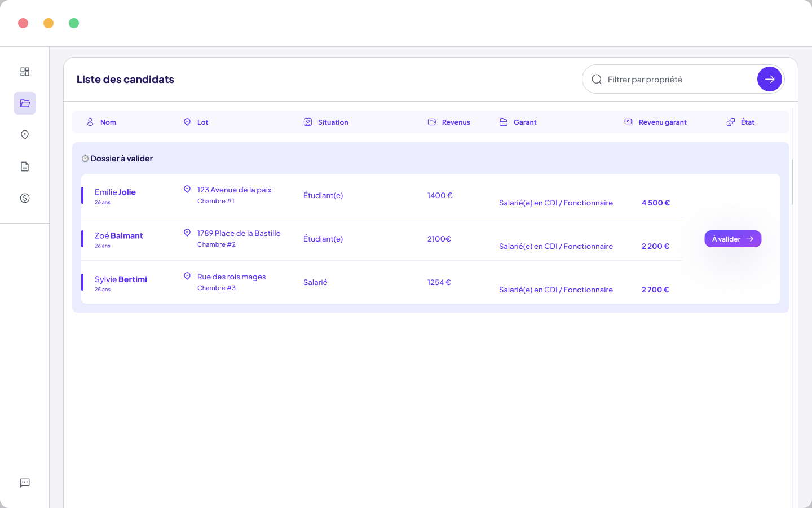Click Zoé Balmant's guarantor Salarié(e) en CDI text
Viewport: 812px width, 508px height.
pos(556,247)
